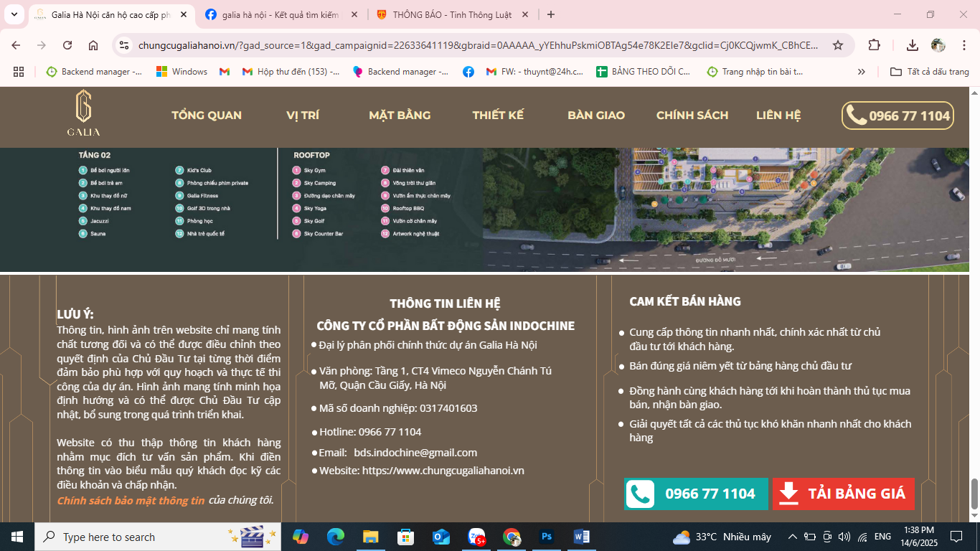Image resolution: width=980 pixels, height=551 pixels.
Task: Open Outlook from the taskbar
Action: [440, 537]
